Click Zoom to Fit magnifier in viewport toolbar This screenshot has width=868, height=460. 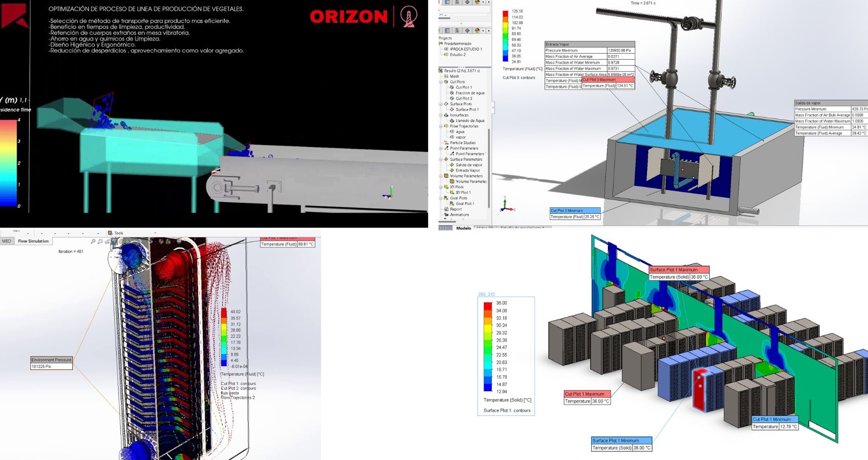point(93,241)
